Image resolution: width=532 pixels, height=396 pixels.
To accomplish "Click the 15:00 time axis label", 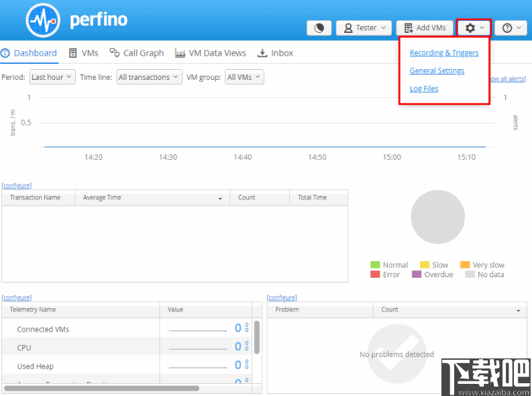I will pyautogui.click(x=392, y=157).
